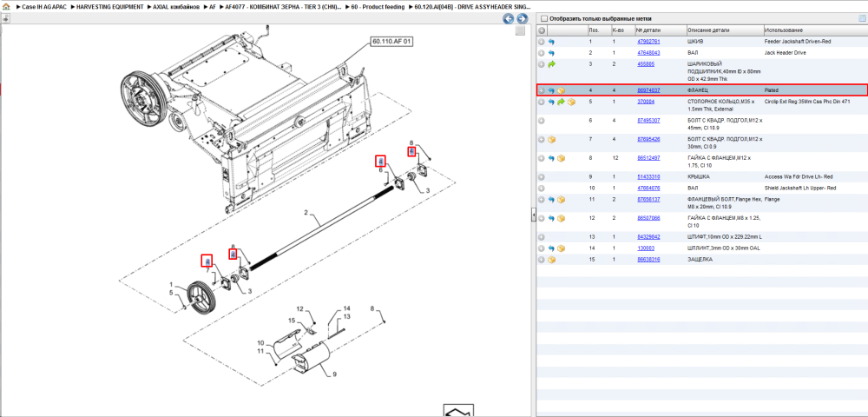Click the yellow box icon in row 7
868x417 pixels.
click(x=551, y=140)
